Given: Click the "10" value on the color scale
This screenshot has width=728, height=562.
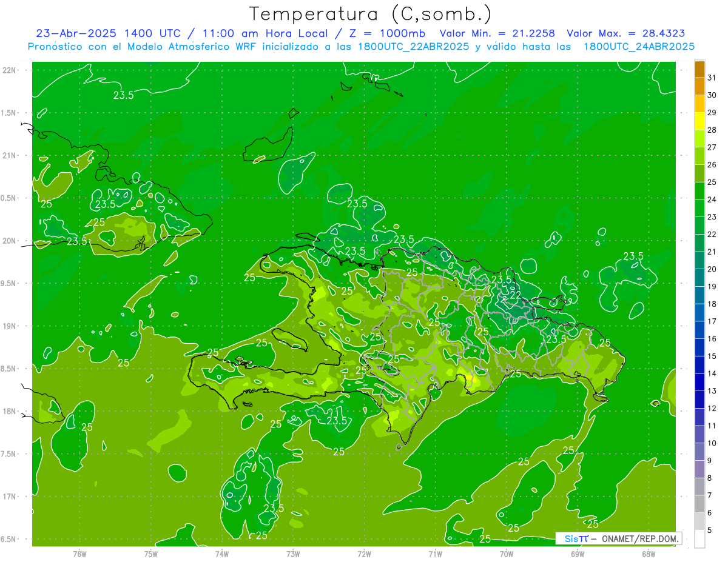Looking at the screenshot, I should click(712, 443).
